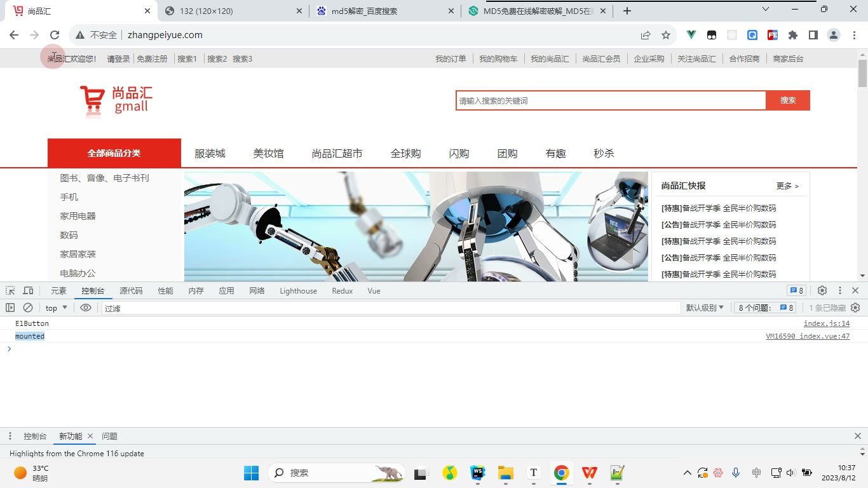Reload the current page
The height and width of the screenshot is (488, 868).
point(55,35)
